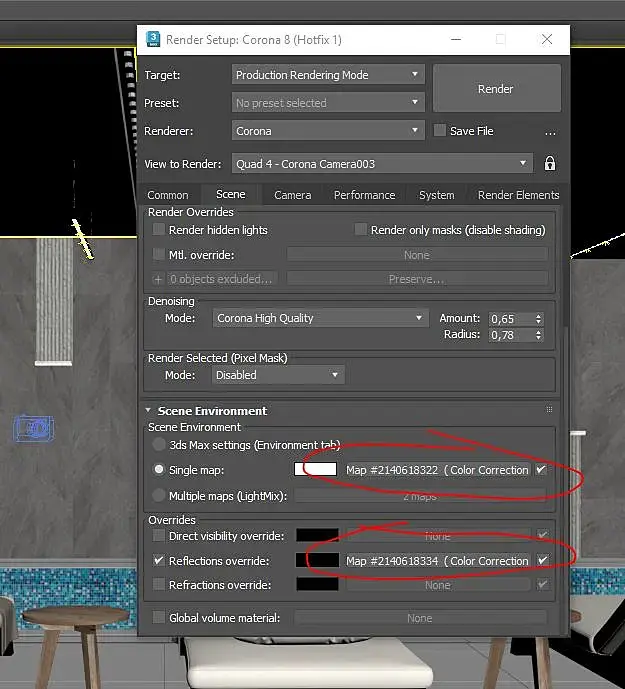
Task: Open the white Single map color swatch
Action: point(315,469)
